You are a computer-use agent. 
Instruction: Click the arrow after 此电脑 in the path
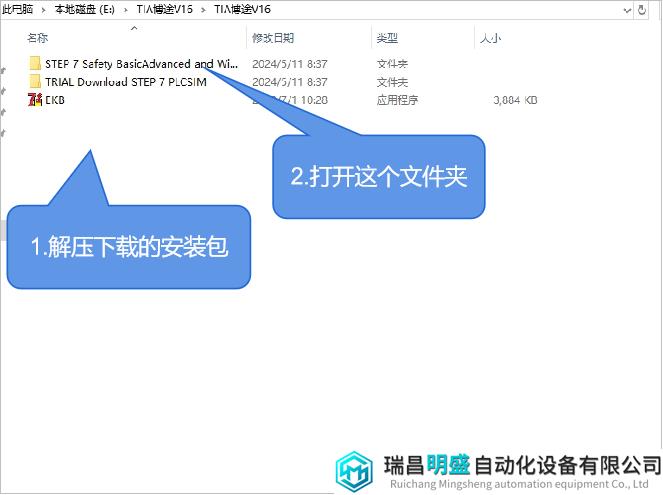point(44,10)
